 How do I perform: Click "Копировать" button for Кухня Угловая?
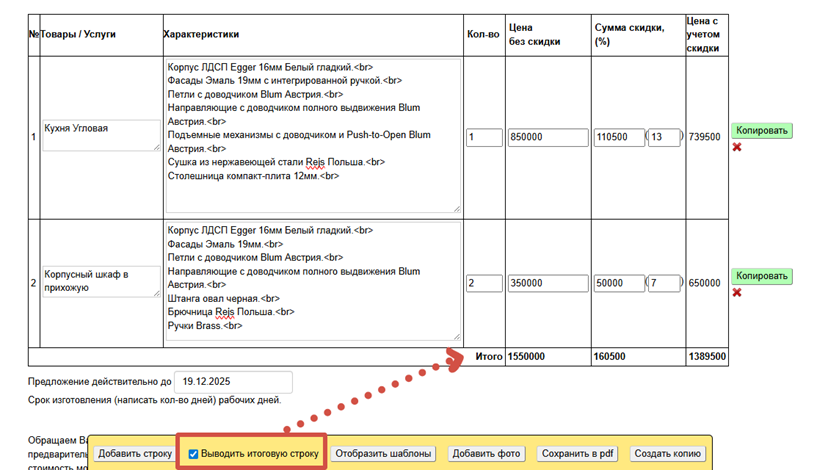point(761,130)
